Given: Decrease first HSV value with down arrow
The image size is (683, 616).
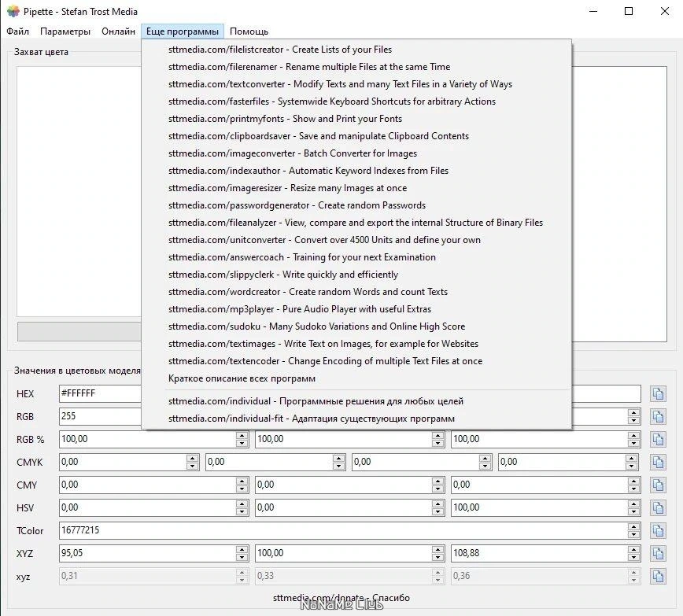Looking at the screenshot, I should pyautogui.click(x=242, y=512).
